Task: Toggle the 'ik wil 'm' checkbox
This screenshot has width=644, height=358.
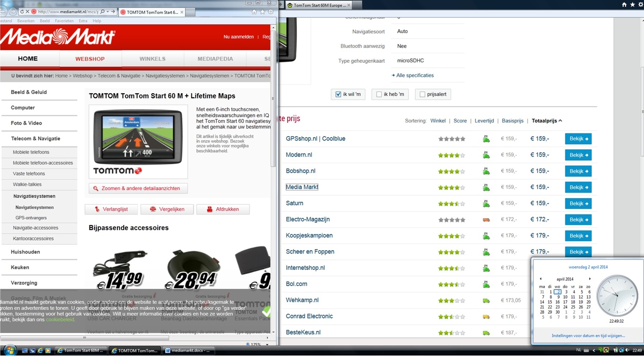Action: (338, 94)
